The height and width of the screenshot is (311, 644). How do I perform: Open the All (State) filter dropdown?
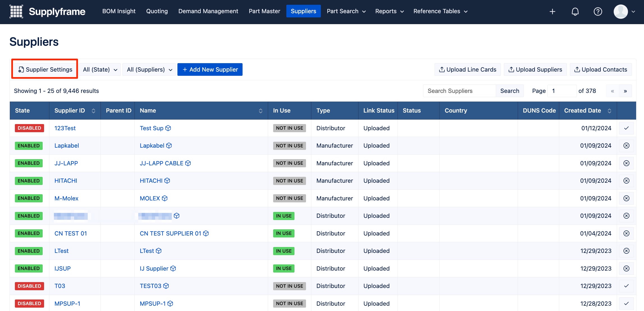(x=100, y=69)
